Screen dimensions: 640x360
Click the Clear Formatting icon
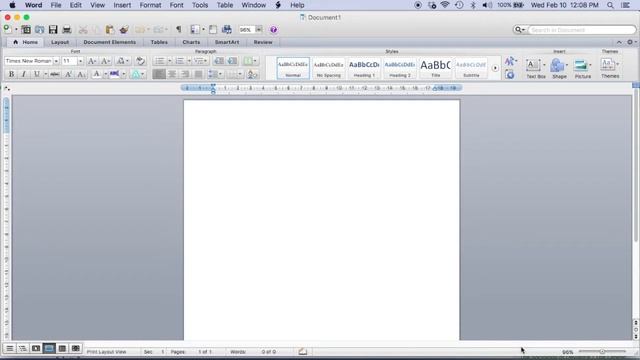140,61
